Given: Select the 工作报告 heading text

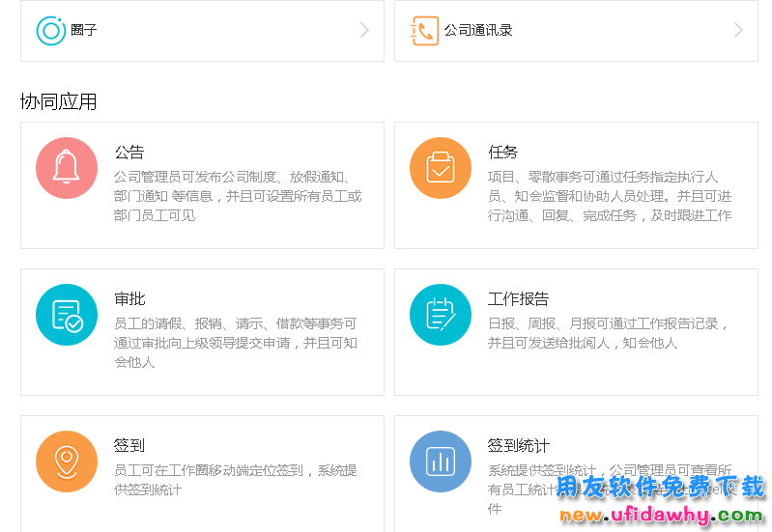Looking at the screenshot, I should click(x=519, y=298).
